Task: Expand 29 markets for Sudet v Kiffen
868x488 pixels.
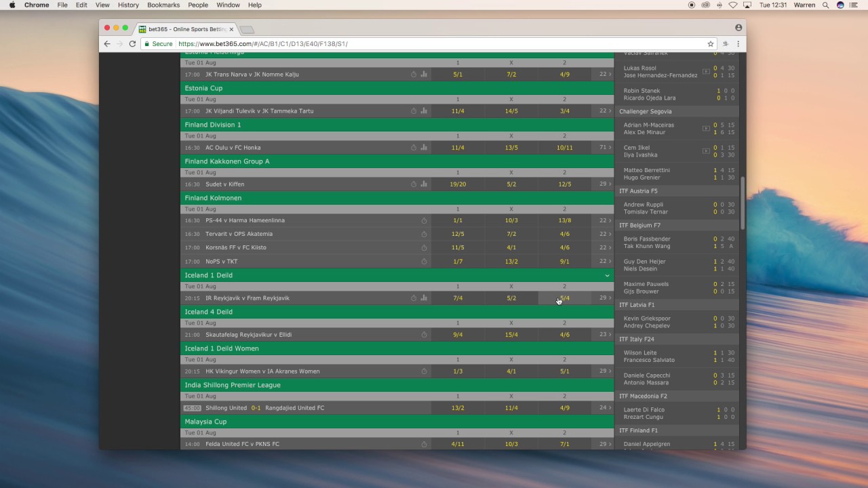Action: (605, 184)
